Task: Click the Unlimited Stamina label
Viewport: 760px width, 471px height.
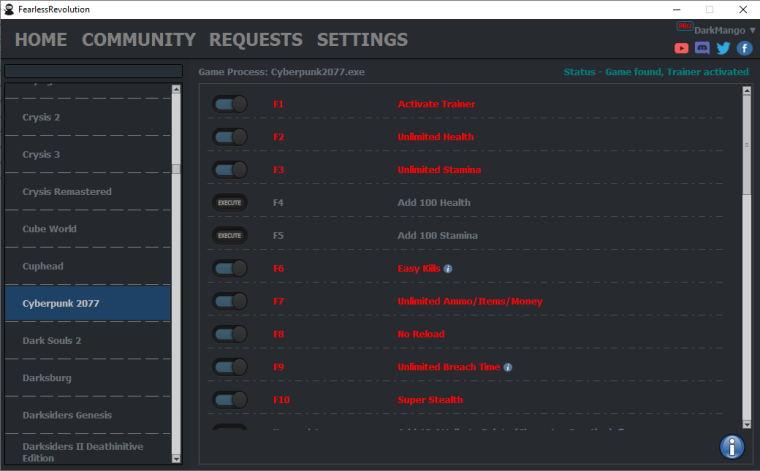Action: click(x=439, y=170)
